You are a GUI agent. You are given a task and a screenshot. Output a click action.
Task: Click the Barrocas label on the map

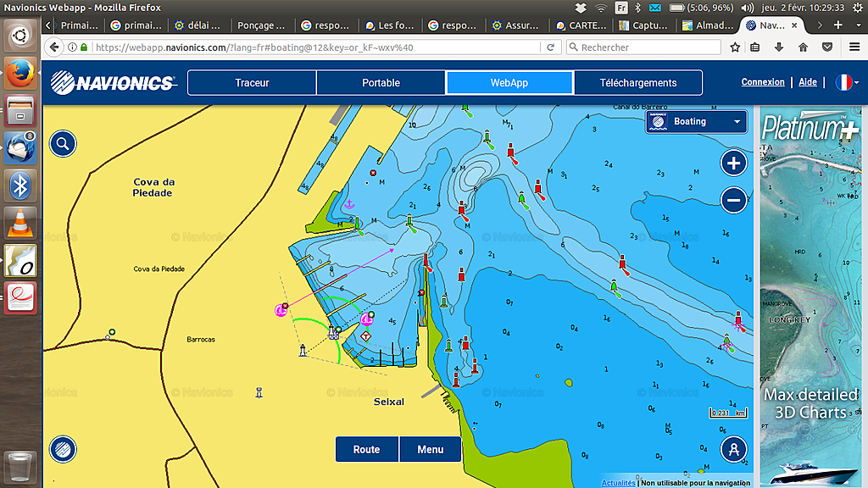[x=201, y=339]
